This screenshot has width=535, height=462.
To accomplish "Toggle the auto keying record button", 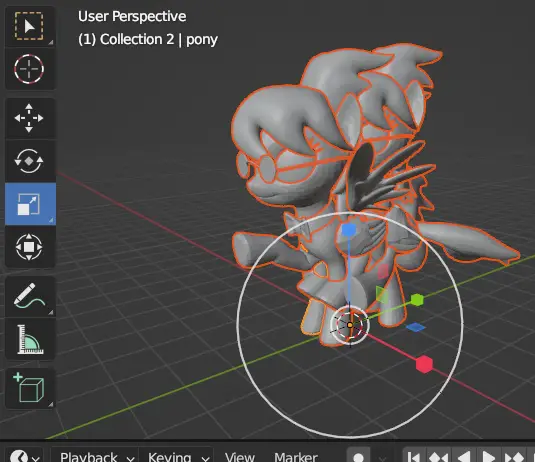I will [x=358, y=457].
